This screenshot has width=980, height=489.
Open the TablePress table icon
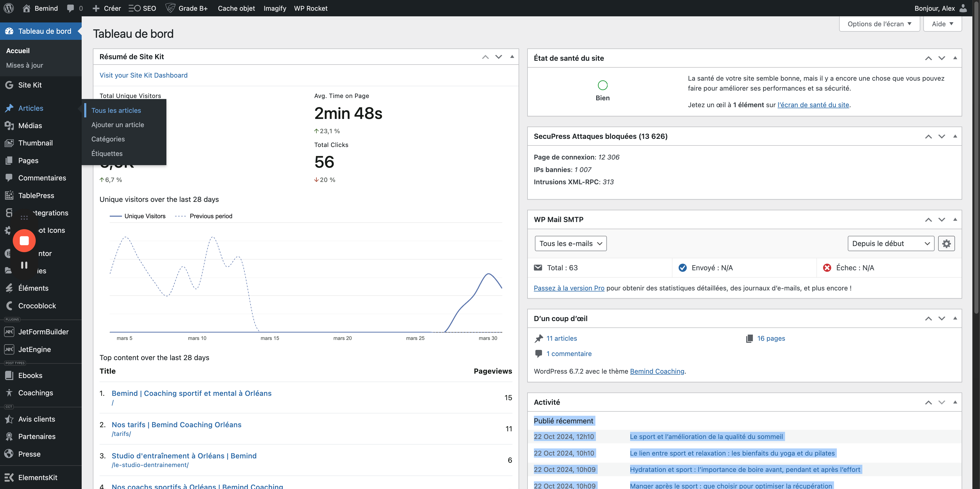point(9,195)
